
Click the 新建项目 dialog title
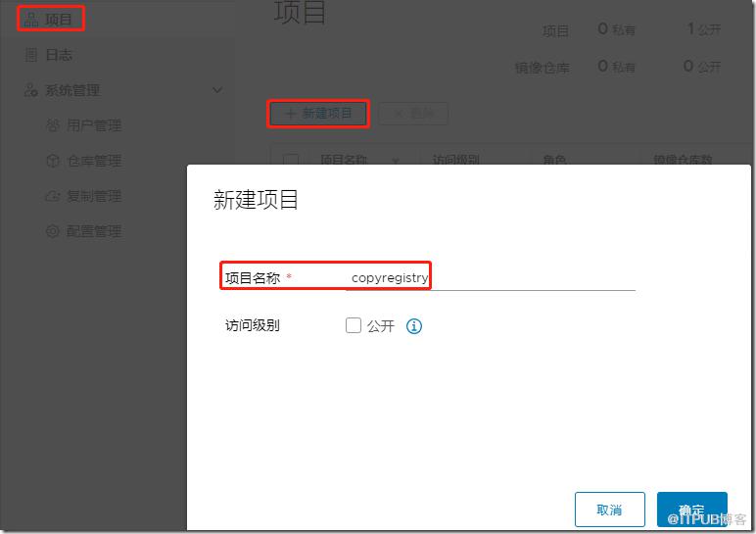click(x=256, y=200)
